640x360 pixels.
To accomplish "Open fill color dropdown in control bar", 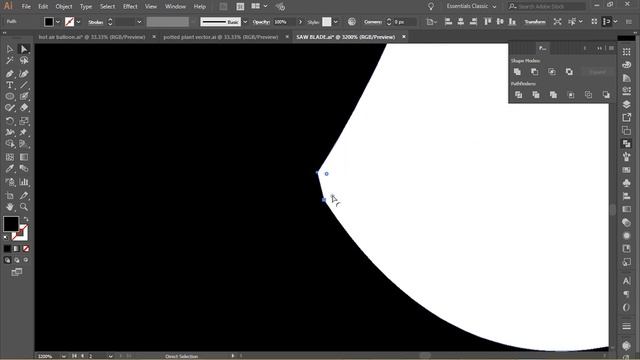I will (58, 22).
